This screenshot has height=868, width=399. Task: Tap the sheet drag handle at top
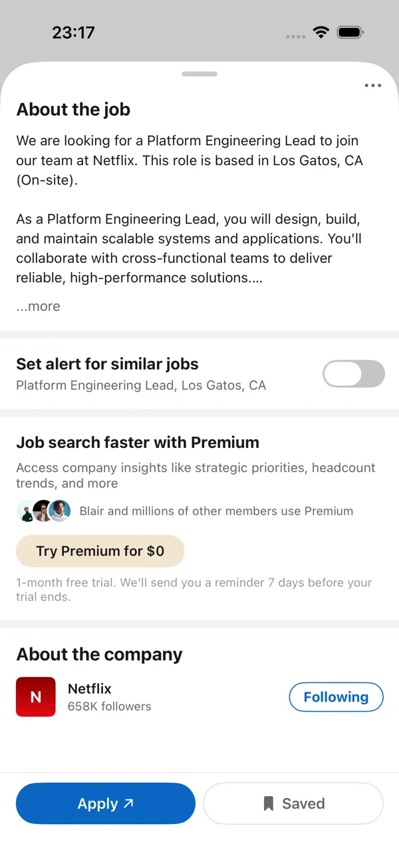(x=199, y=74)
